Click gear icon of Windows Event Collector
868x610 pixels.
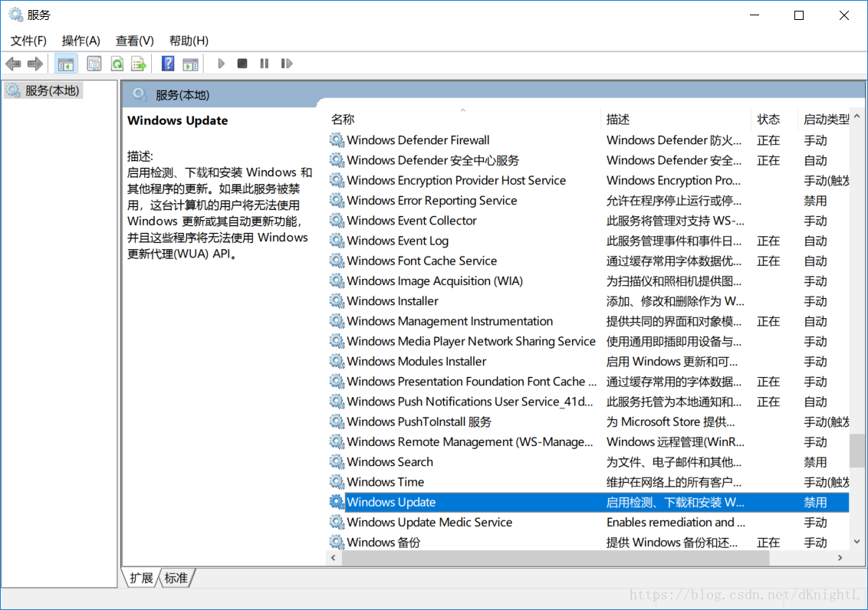[x=337, y=220]
